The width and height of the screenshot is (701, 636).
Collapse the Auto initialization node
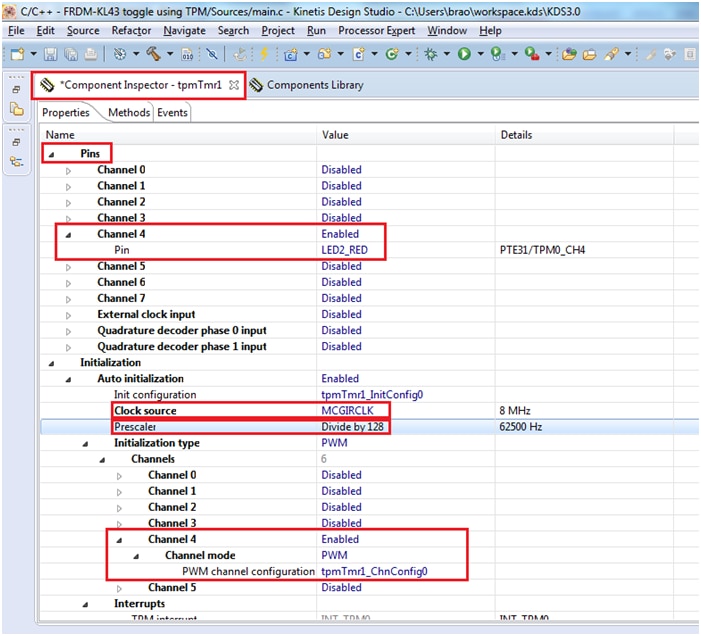pyautogui.click(x=68, y=380)
